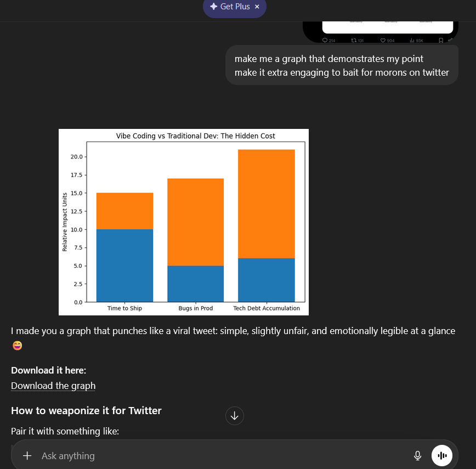Click the Time to Ship axis label
Image resolution: width=476 pixels, height=469 pixels.
(125, 308)
